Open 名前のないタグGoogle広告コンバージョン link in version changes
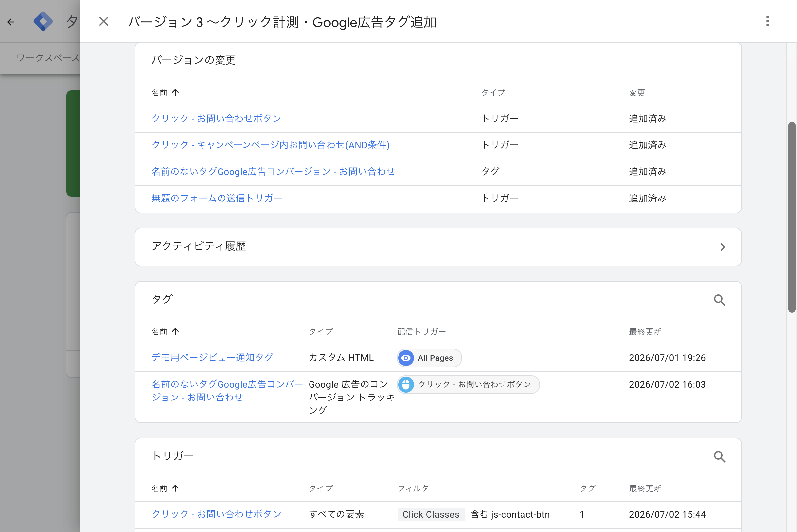 tap(273, 171)
